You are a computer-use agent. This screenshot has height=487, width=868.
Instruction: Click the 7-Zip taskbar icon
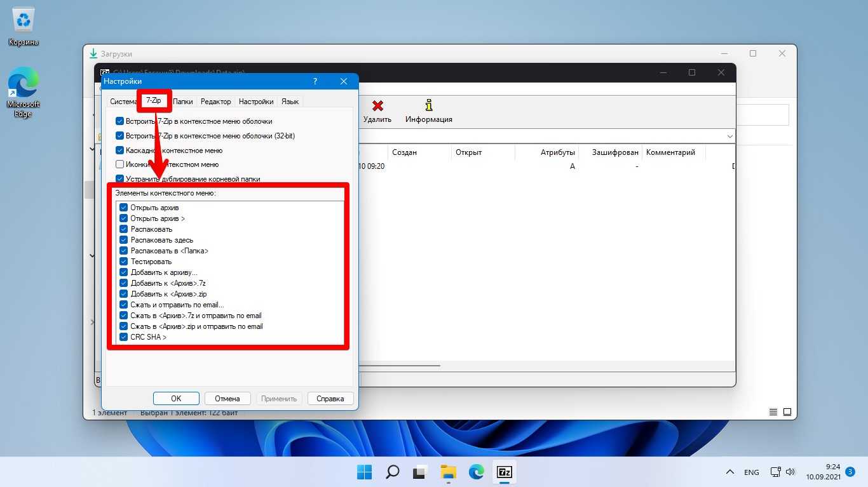click(x=505, y=472)
